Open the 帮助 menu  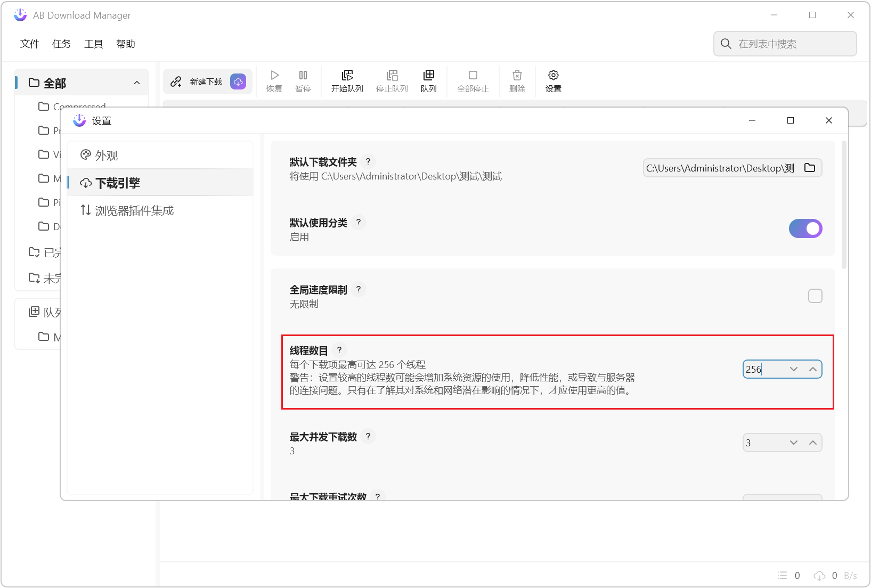tap(126, 44)
